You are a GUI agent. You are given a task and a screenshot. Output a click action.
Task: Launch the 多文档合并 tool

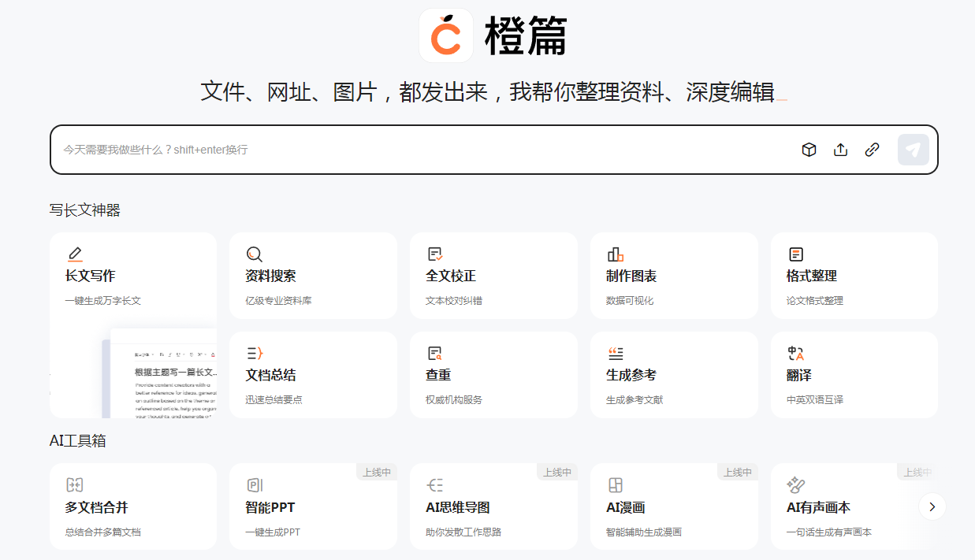132,506
